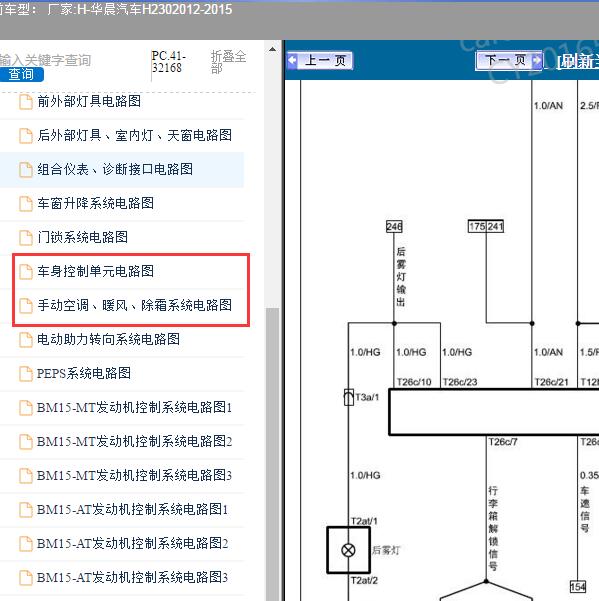Click reference box 154 in the diagram
The height and width of the screenshot is (601, 599).
coord(578,586)
